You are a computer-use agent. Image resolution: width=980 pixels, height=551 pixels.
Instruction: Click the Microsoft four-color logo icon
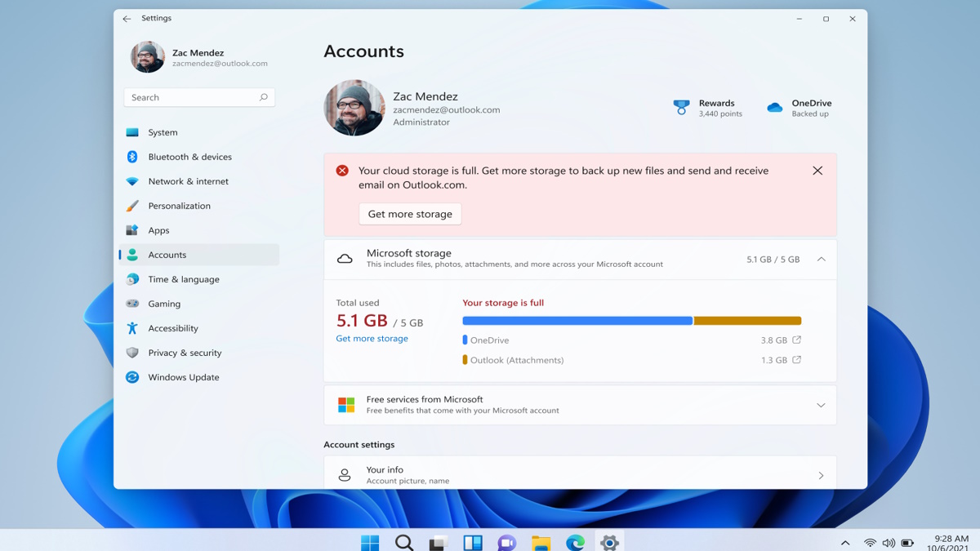coord(346,405)
